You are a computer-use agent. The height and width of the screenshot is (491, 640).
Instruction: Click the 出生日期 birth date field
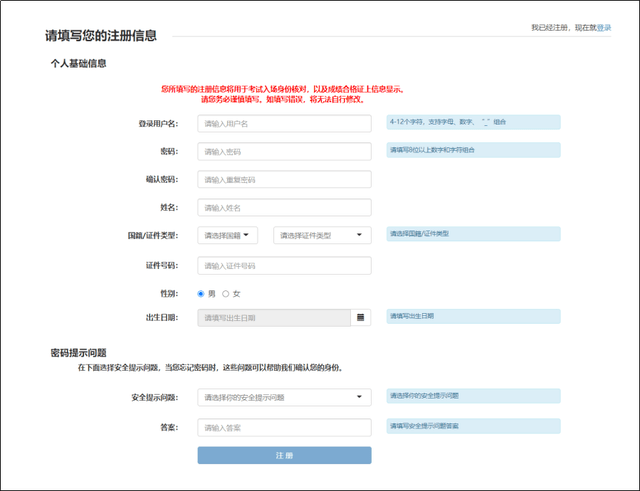(274, 318)
